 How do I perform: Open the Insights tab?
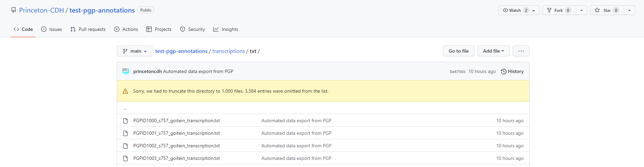click(226, 29)
